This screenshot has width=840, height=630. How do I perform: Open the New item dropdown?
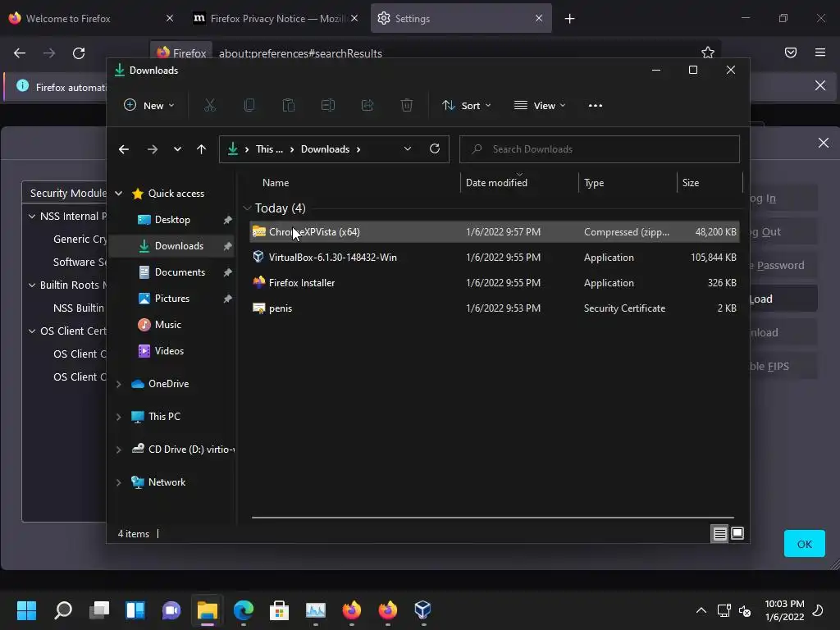149,106
